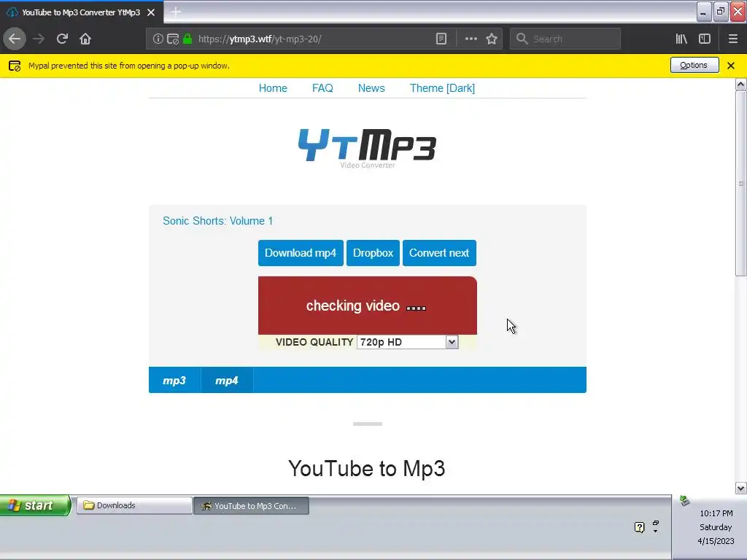Screen dimensions: 747x560
Task: Switch to the Downloads taskbar window
Action: (x=134, y=505)
